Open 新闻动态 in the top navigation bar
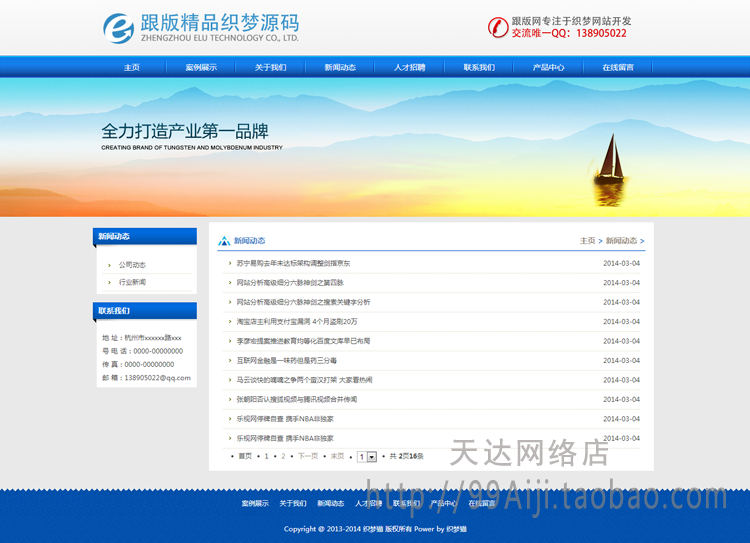750x543 pixels. 340,67
